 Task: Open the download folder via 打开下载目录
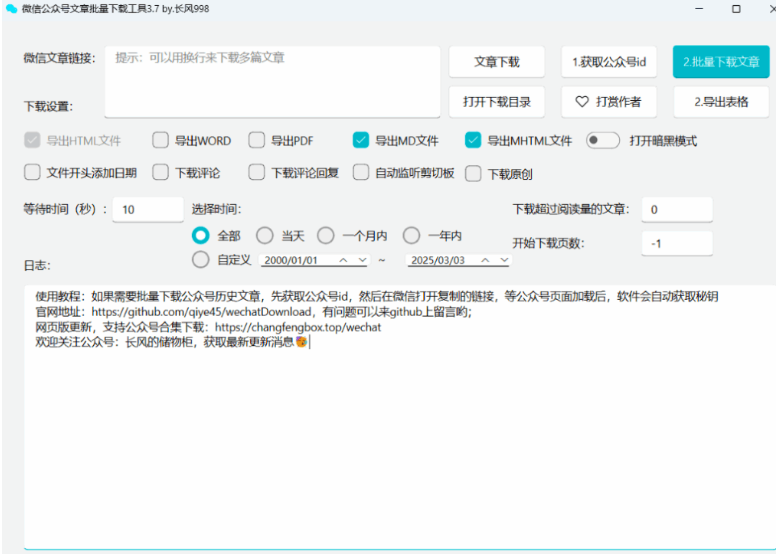pos(497,102)
